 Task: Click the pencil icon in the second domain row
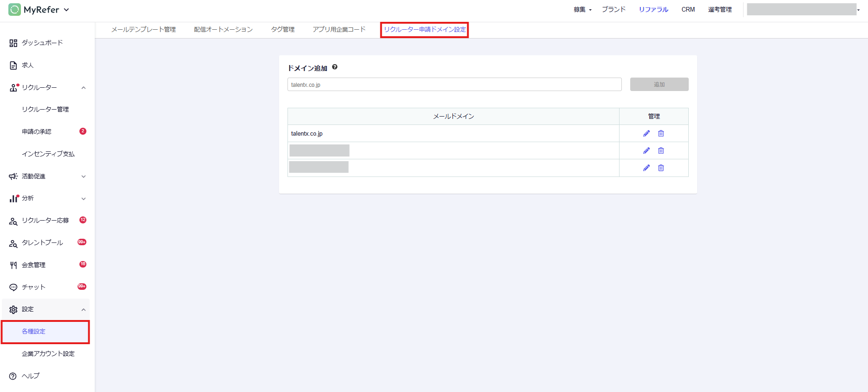[646, 150]
